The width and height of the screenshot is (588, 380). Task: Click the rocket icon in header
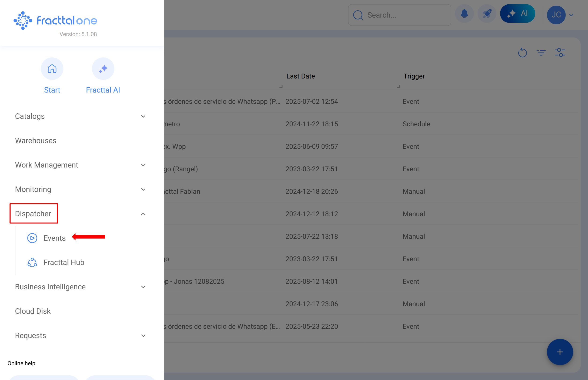487,14
